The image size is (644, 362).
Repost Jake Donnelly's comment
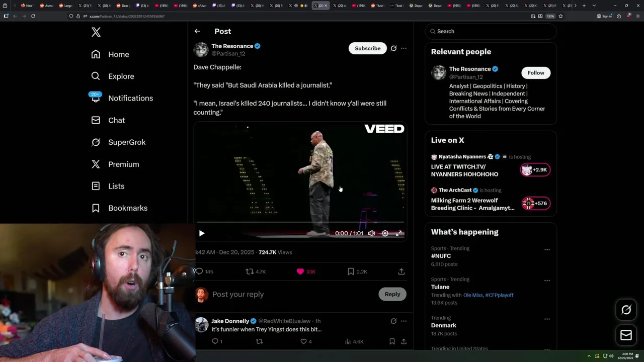(259, 341)
